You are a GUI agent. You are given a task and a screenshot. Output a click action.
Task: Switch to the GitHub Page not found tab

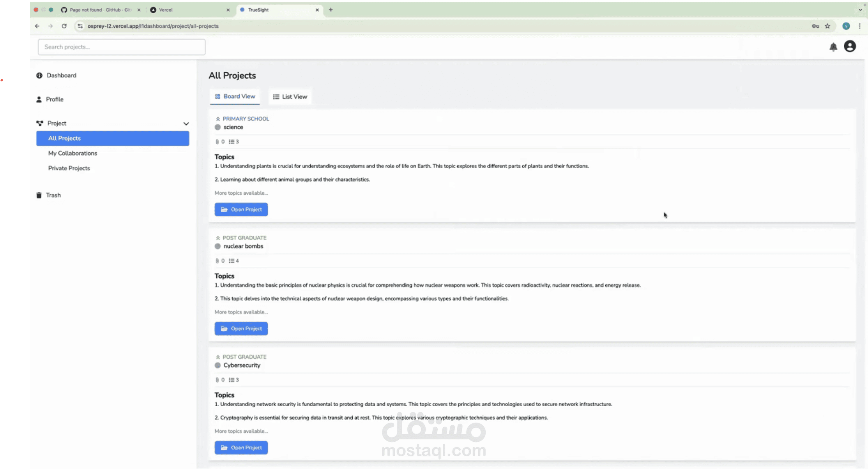[100, 10]
